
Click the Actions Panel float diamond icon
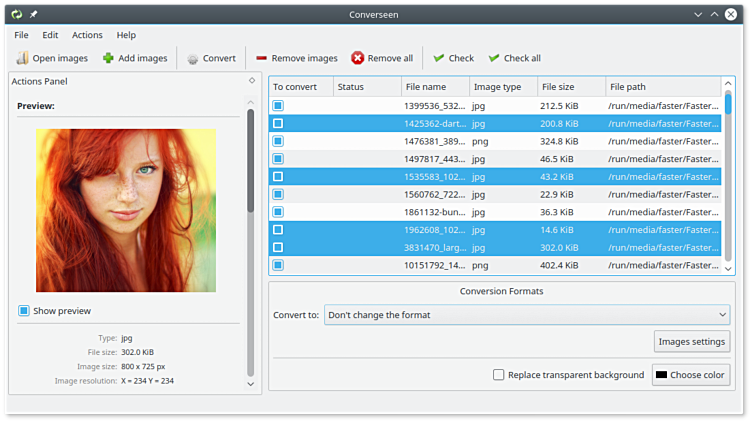pyautogui.click(x=252, y=81)
